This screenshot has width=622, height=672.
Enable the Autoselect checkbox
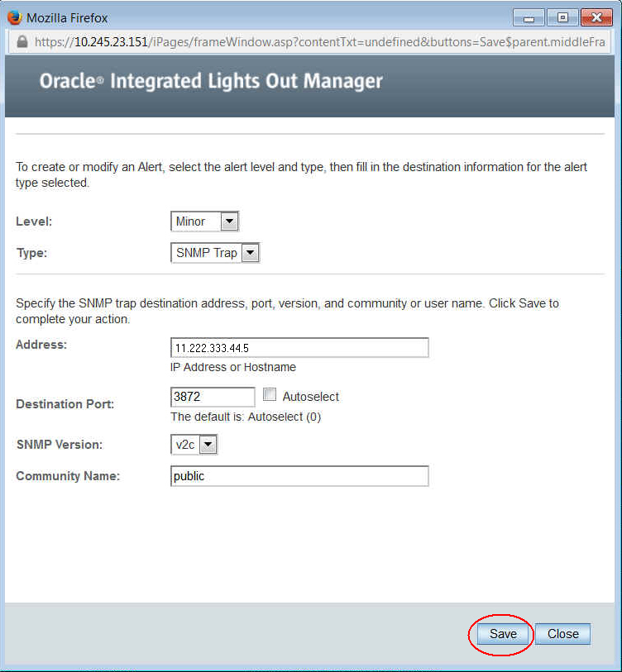click(270, 394)
